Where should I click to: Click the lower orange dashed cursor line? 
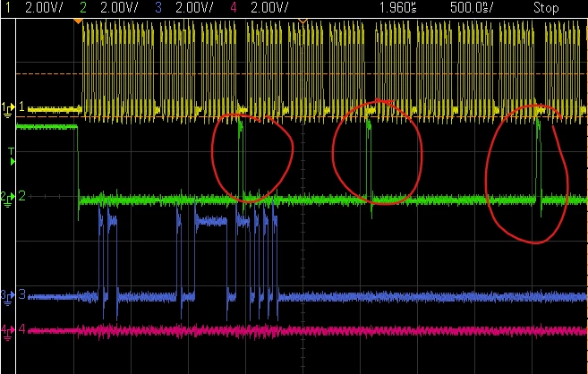point(302,116)
